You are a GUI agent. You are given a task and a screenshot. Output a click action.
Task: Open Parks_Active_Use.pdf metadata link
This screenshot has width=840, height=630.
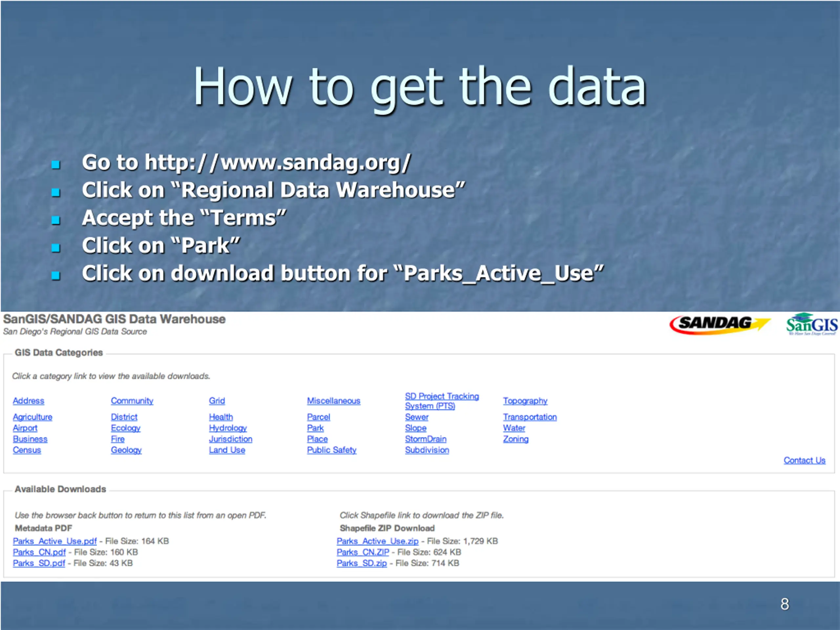[x=55, y=541]
